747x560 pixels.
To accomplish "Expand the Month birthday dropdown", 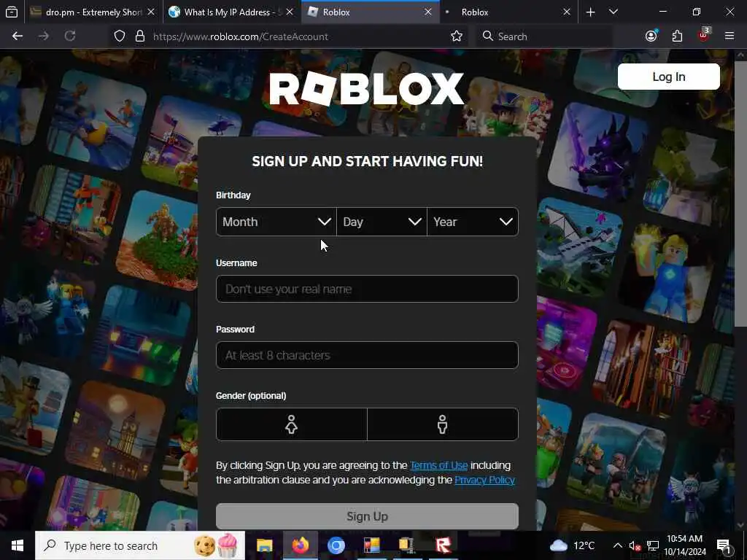I will click(x=276, y=222).
